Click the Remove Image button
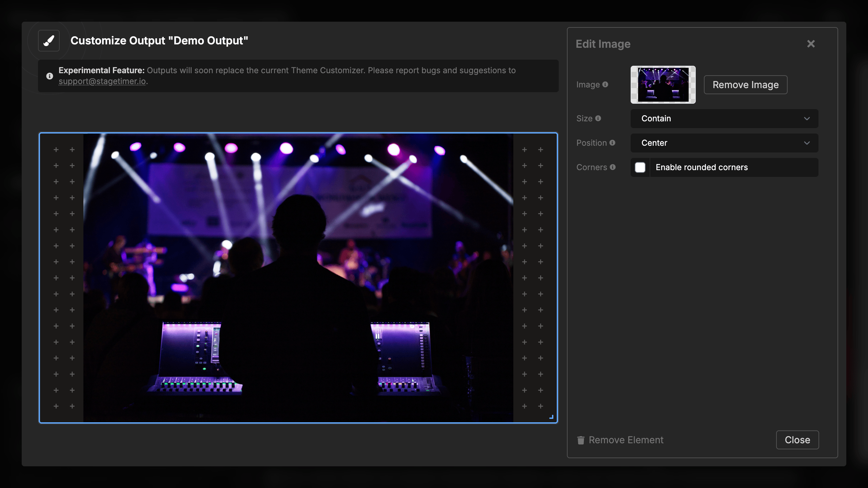Screen dimensions: 868x488 pyautogui.click(x=745, y=85)
